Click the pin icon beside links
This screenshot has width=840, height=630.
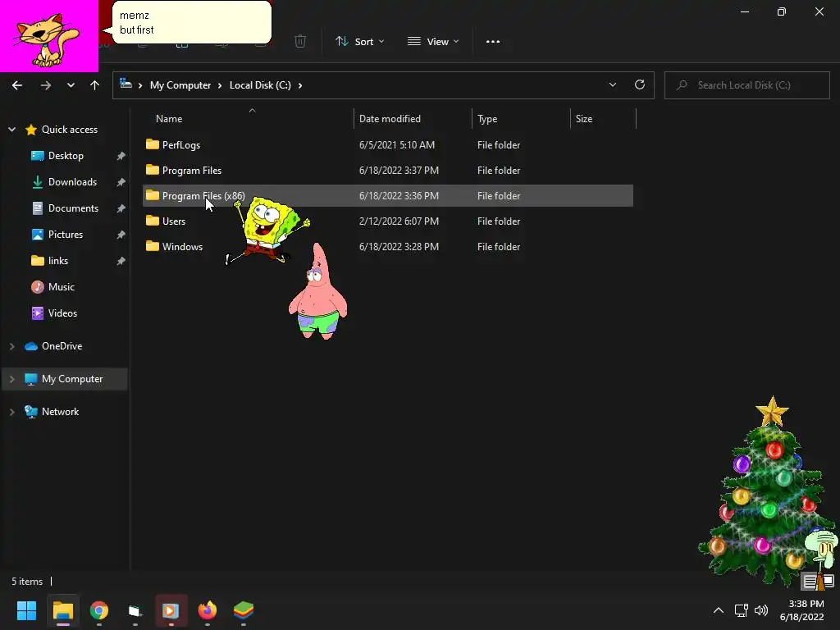121,261
